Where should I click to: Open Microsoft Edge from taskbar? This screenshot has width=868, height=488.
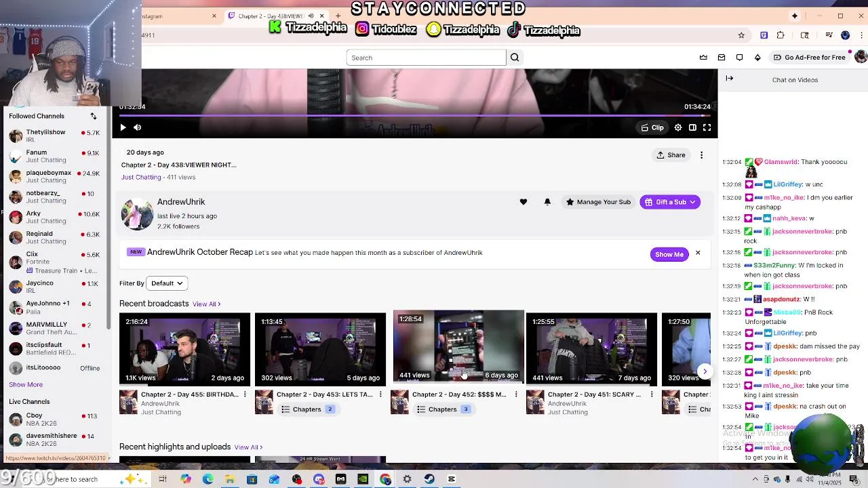[208, 479]
